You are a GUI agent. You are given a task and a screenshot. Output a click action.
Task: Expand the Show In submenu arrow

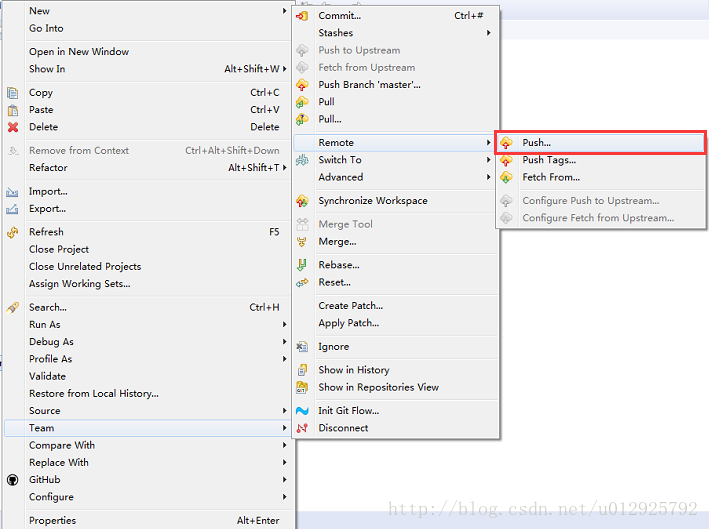click(284, 69)
